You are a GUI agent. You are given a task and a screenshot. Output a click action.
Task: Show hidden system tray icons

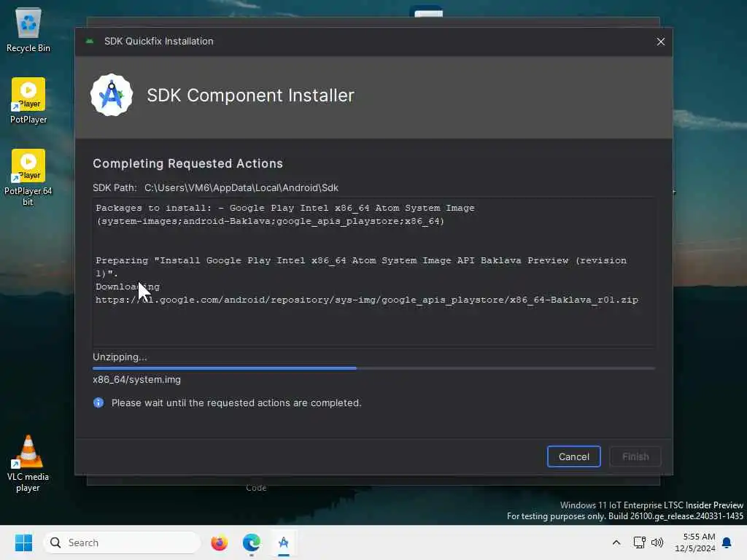tap(616, 542)
